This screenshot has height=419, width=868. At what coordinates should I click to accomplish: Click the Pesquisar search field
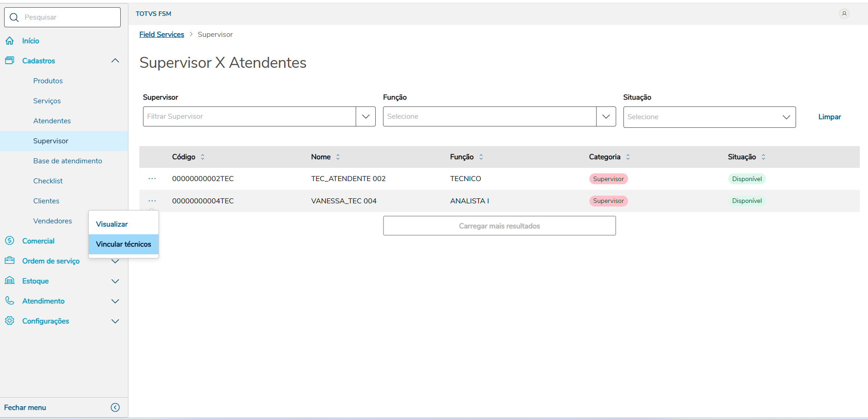click(68, 17)
